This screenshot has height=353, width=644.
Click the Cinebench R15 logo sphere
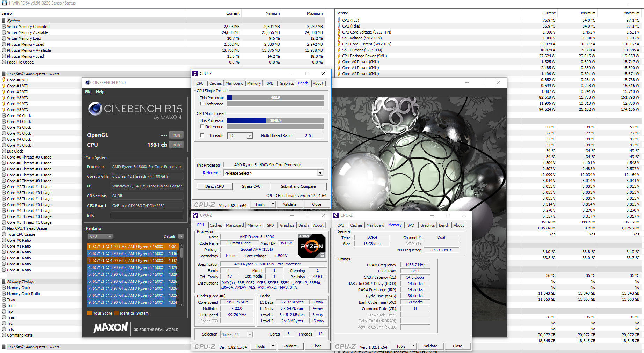[x=95, y=109]
